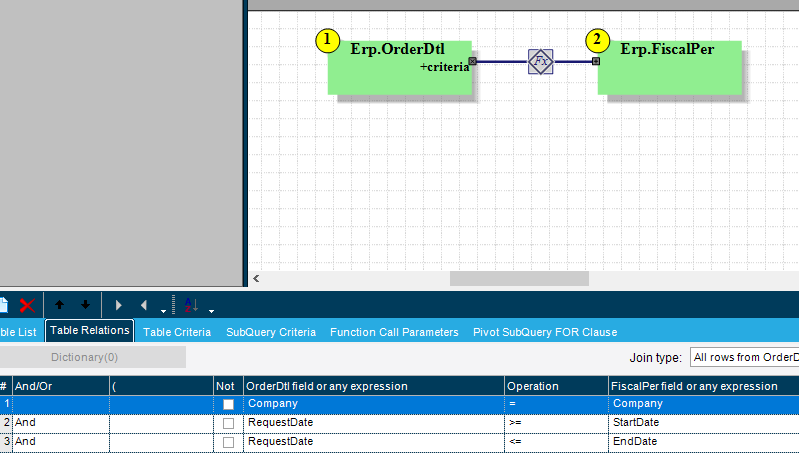Click the canvas scroll left arrow
The image size is (799, 457).
point(256,278)
